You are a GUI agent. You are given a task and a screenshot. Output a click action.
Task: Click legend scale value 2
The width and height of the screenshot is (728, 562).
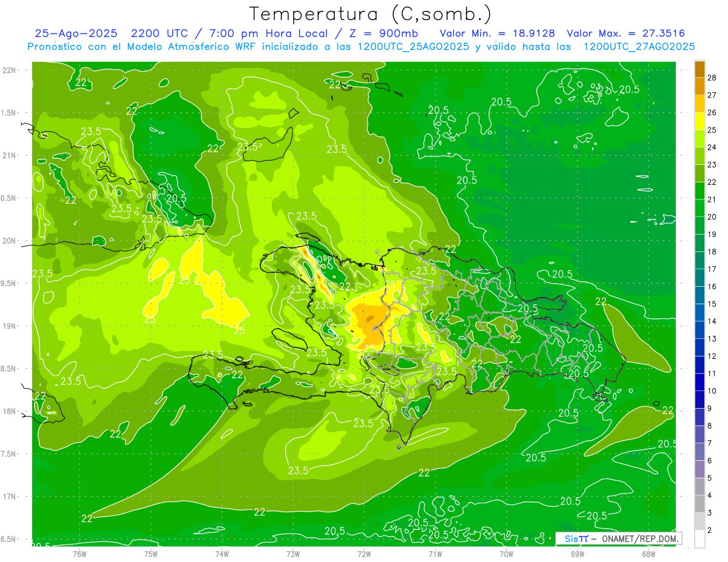[710, 530]
